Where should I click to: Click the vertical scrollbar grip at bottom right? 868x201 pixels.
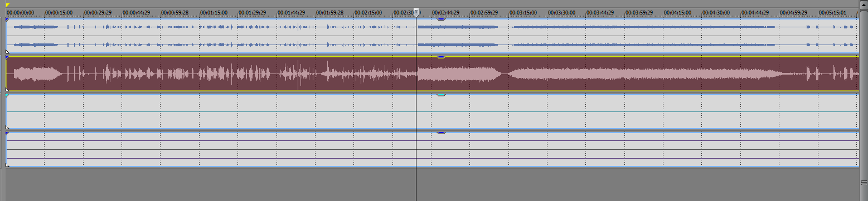click(x=864, y=182)
